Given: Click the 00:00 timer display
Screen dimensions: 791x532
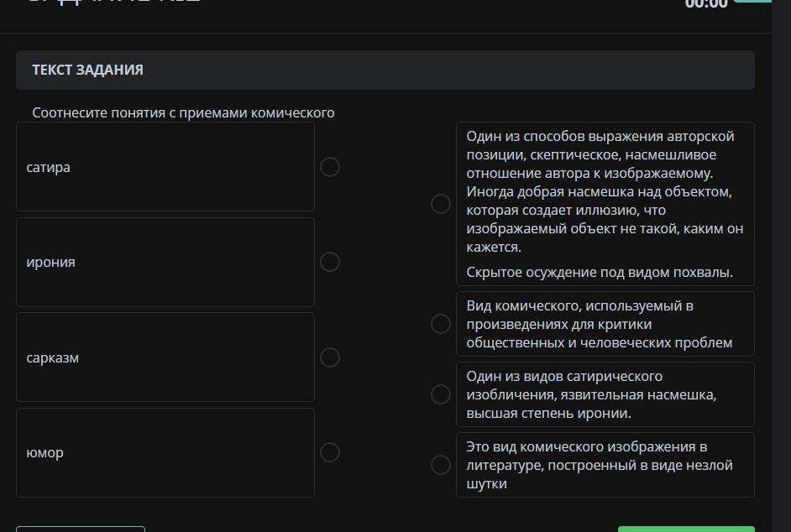Looking at the screenshot, I should click(x=706, y=4).
